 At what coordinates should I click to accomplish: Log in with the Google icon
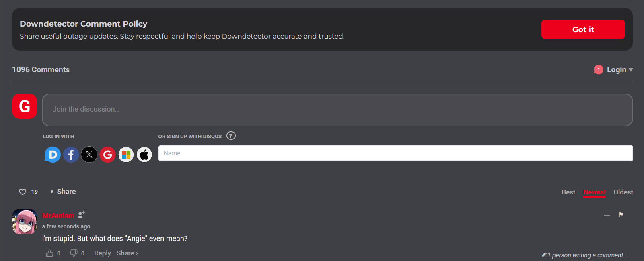tap(107, 155)
